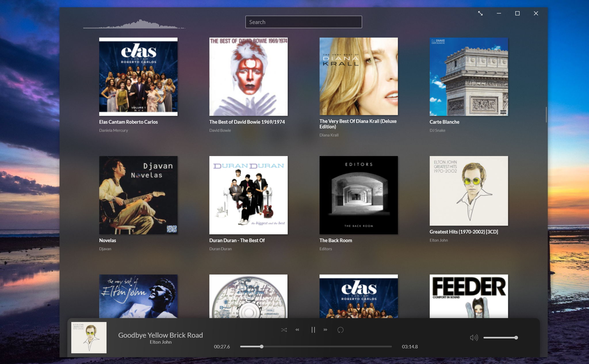Skip back to the previous track
Image resolution: width=589 pixels, height=364 pixels.
[x=297, y=330]
